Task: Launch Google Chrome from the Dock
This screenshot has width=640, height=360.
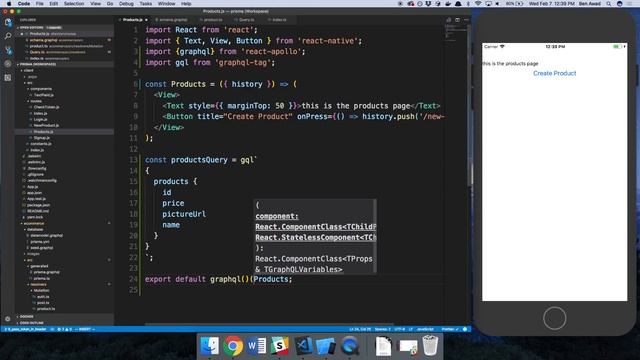Action: point(233,346)
